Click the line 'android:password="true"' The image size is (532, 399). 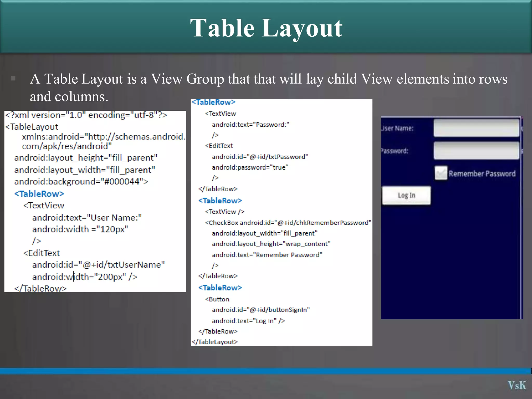tap(250, 167)
